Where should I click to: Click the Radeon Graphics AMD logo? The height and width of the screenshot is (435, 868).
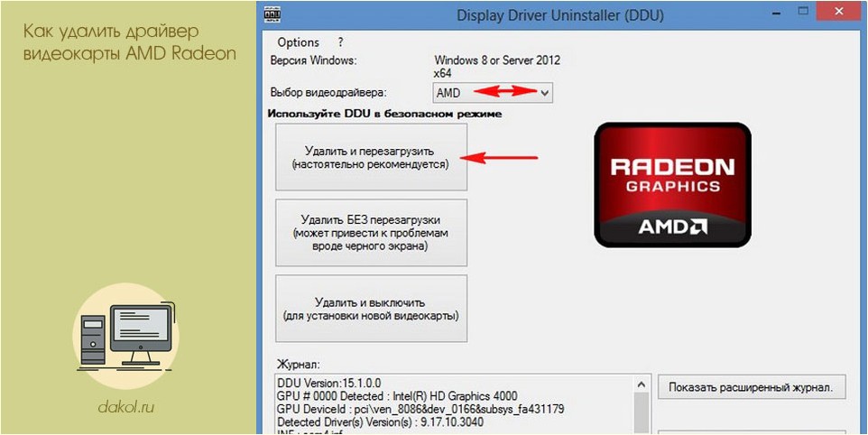point(672,185)
